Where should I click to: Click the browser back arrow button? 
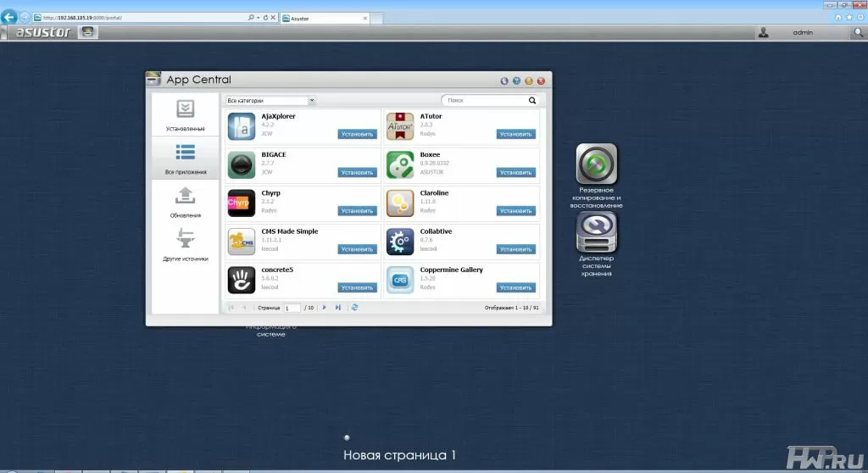coord(8,17)
